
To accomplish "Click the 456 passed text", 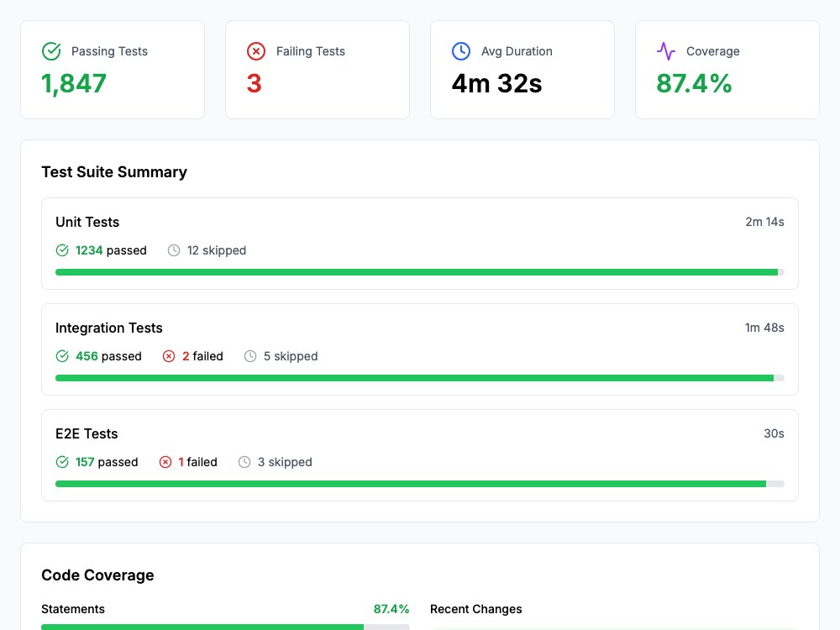I will pyautogui.click(x=108, y=356).
